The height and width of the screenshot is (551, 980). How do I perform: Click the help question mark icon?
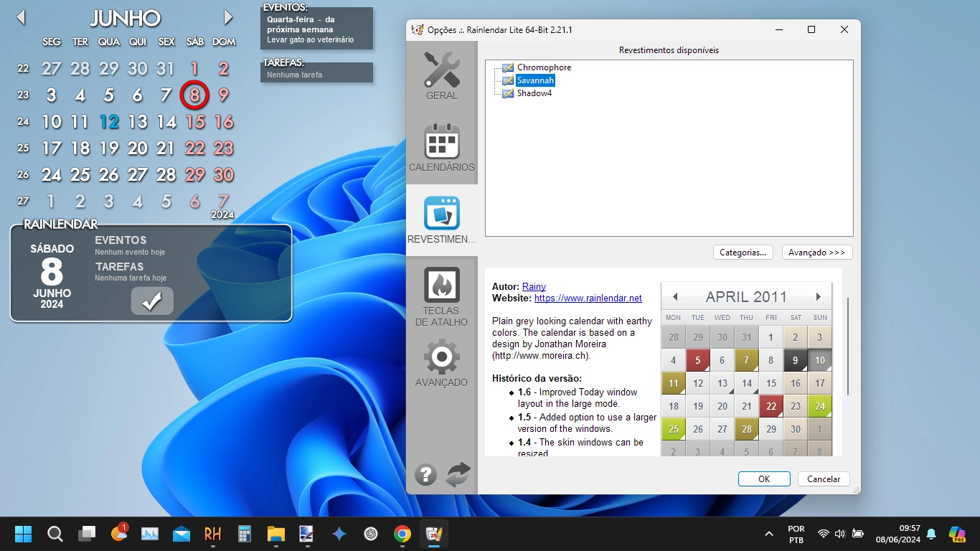[x=425, y=474]
